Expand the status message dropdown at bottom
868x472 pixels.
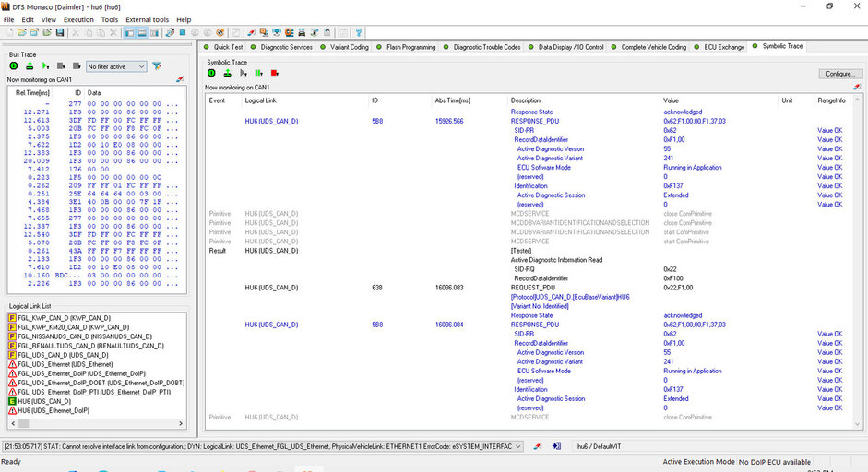pyautogui.click(x=517, y=446)
